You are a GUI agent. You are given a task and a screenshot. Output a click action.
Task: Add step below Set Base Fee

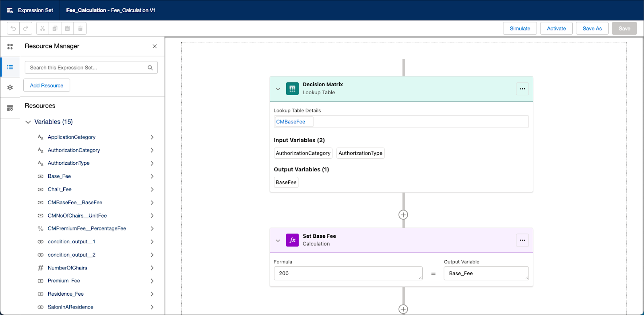pos(403,309)
